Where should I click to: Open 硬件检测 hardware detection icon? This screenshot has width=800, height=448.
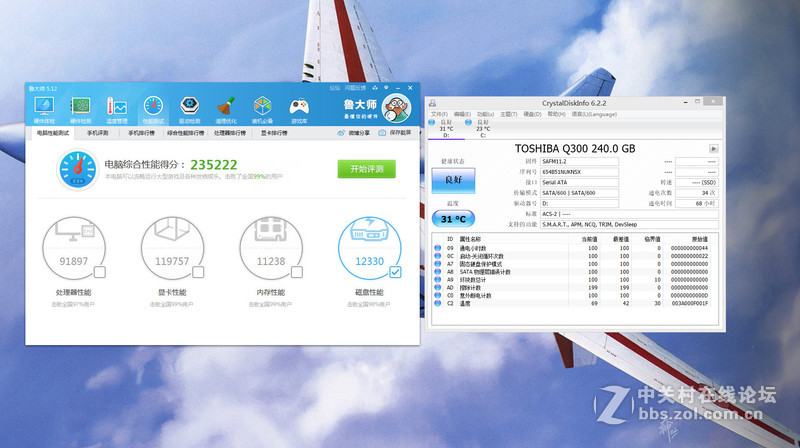pos(81,110)
